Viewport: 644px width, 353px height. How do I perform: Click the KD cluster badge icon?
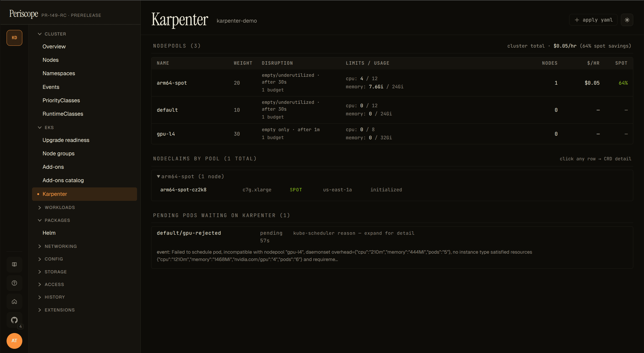pos(14,38)
